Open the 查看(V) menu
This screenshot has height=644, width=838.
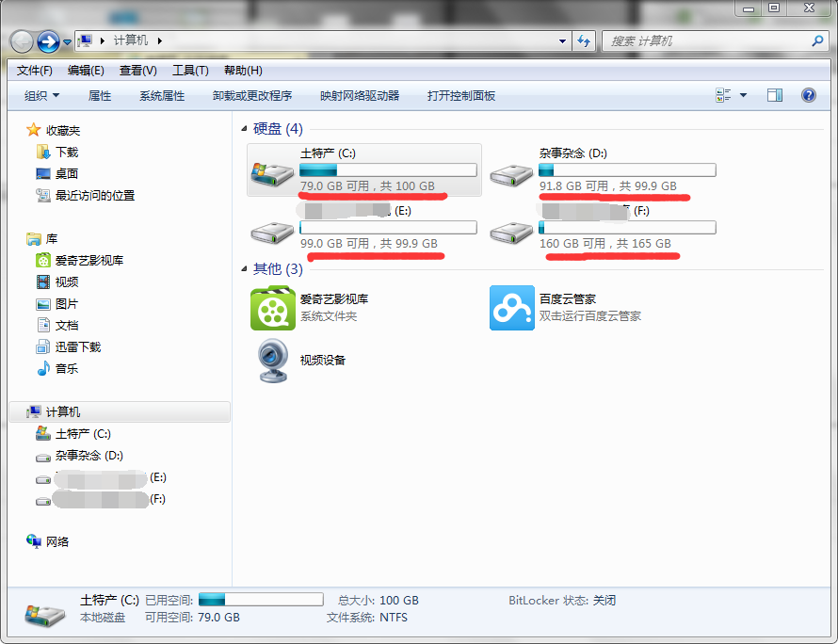point(137,71)
